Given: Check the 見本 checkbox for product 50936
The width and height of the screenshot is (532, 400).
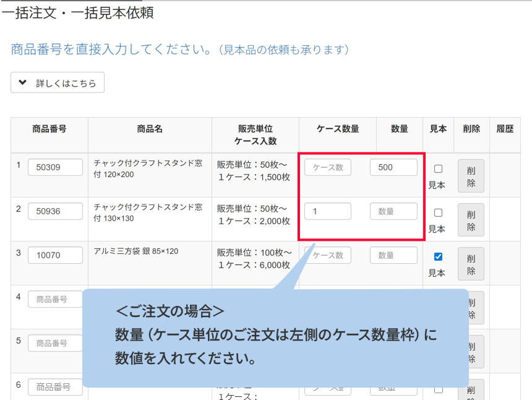Looking at the screenshot, I should (438, 212).
